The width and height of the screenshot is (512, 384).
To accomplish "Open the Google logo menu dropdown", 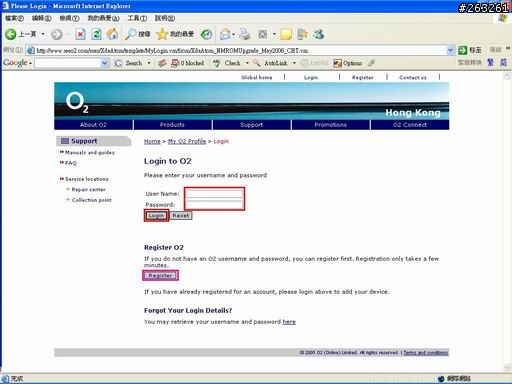I will coord(31,63).
